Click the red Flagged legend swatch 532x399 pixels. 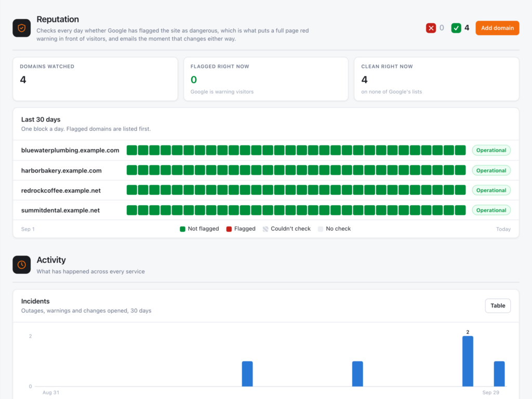pos(229,229)
